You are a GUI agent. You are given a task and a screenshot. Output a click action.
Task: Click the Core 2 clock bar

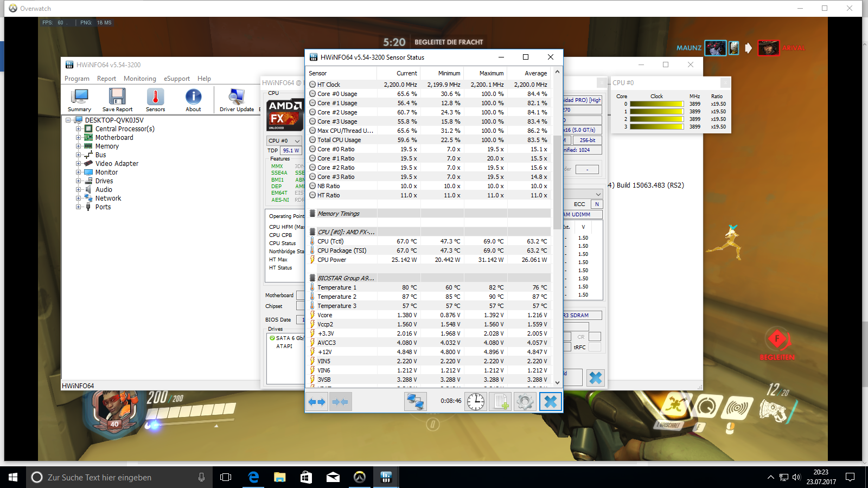(656, 119)
